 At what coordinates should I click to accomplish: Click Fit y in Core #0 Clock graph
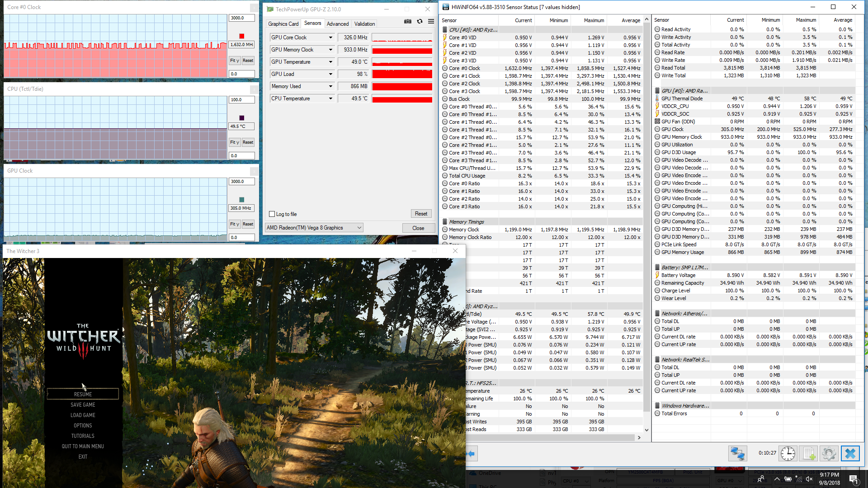[x=234, y=61]
